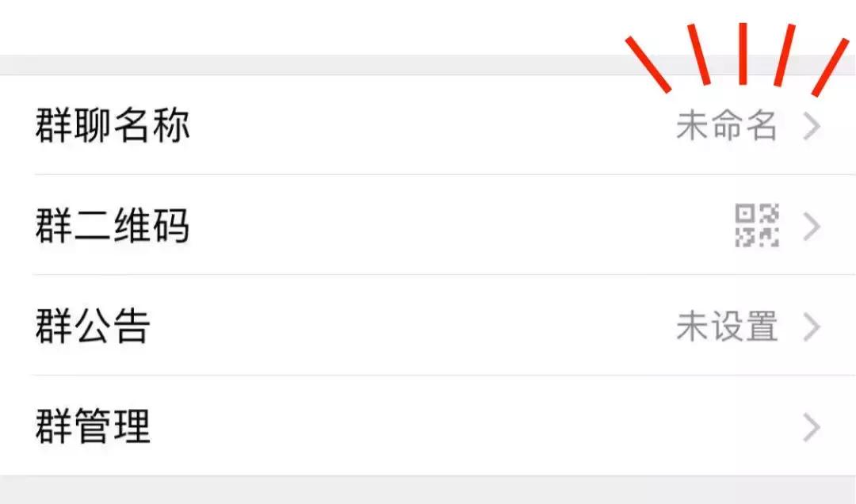Open the arrow next to 群二维码
Image resolution: width=856 pixels, height=504 pixels.
pos(811,227)
